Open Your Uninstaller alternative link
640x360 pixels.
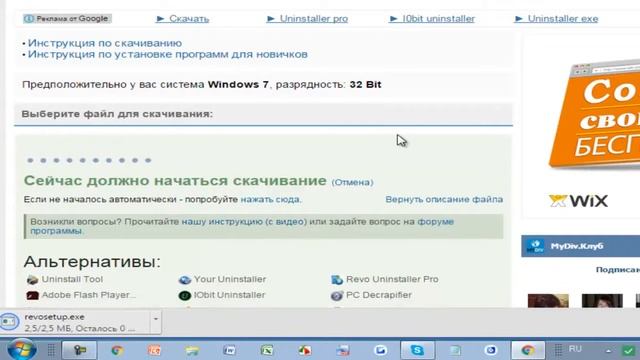(x=230, y=280)
